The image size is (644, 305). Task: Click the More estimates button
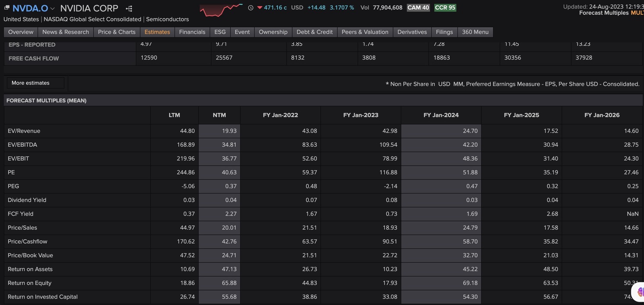[x=35, y=83]
